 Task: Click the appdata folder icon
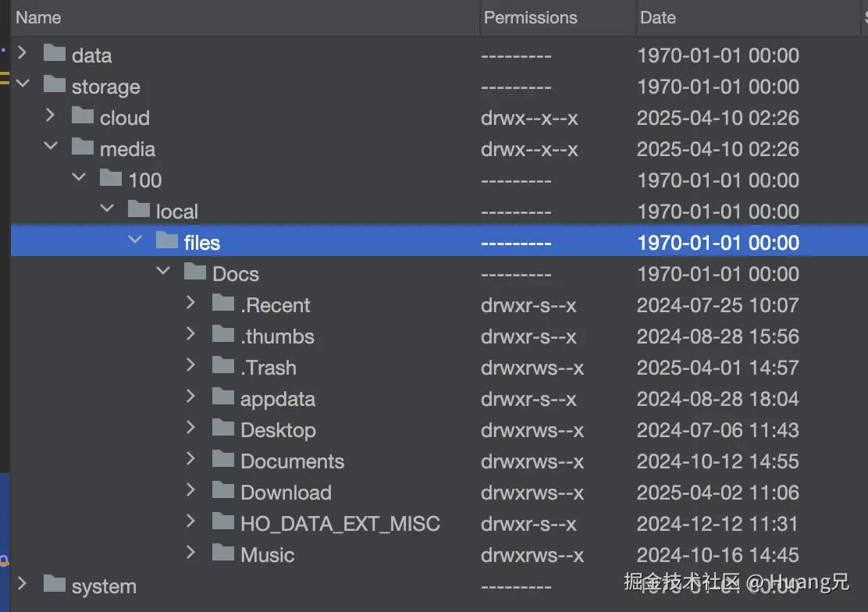[x=222, y=398]
